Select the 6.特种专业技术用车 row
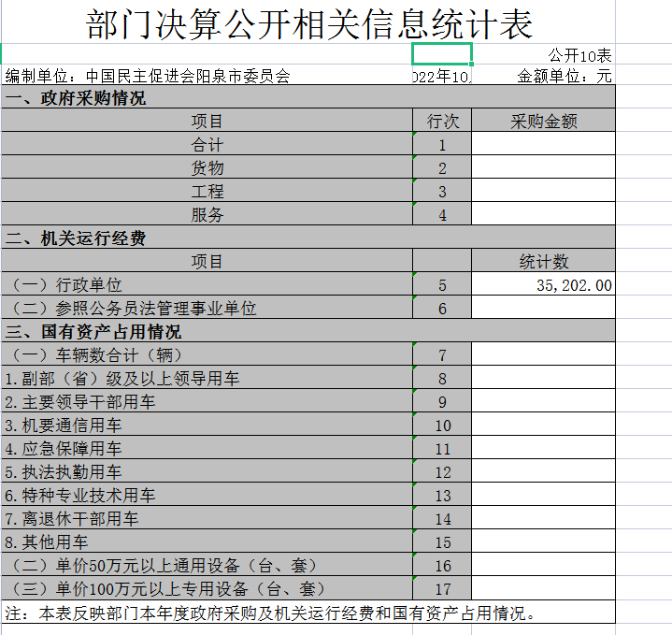The image size is (672, 635). tap(207, 495)
